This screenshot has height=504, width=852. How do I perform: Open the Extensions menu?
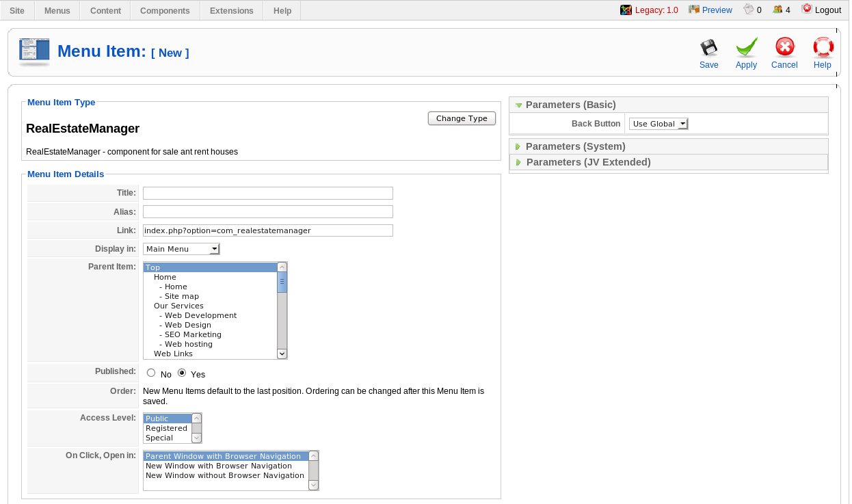coord(231,10)
